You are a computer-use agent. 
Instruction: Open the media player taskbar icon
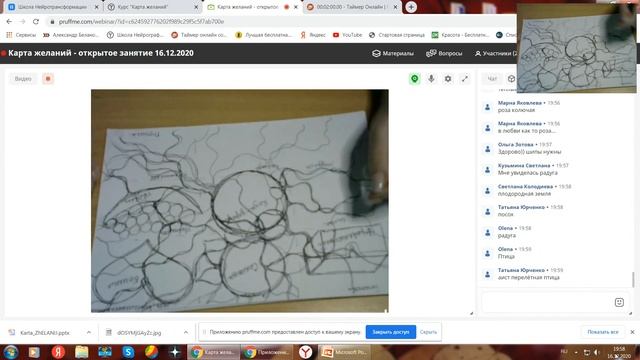tap(34, 352)
